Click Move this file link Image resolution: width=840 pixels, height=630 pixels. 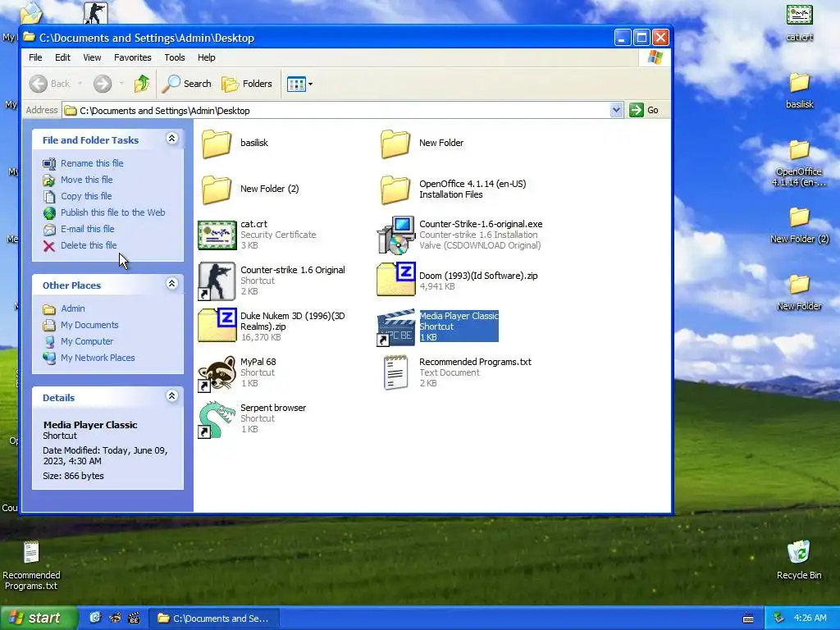pos(86,180)
